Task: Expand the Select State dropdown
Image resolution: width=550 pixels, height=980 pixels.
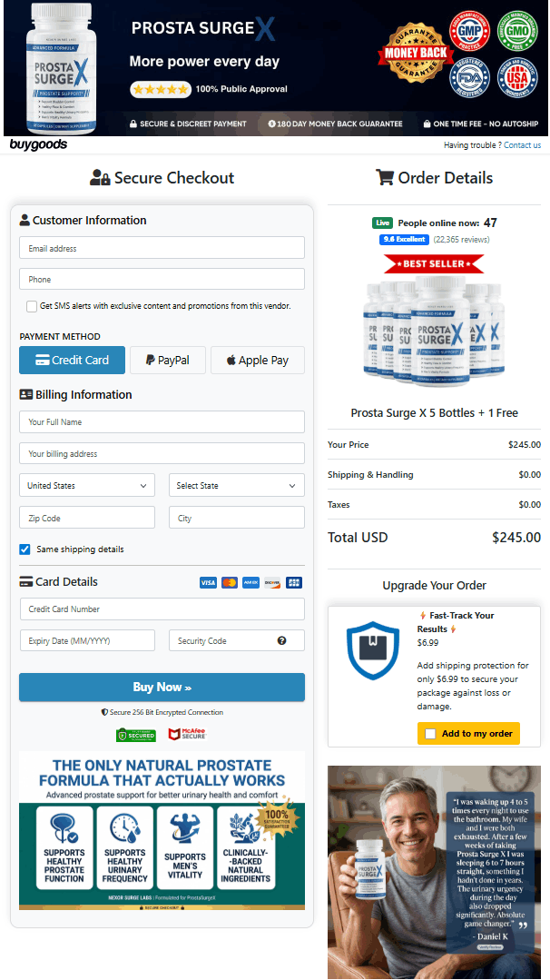Action: pos(237,486)
